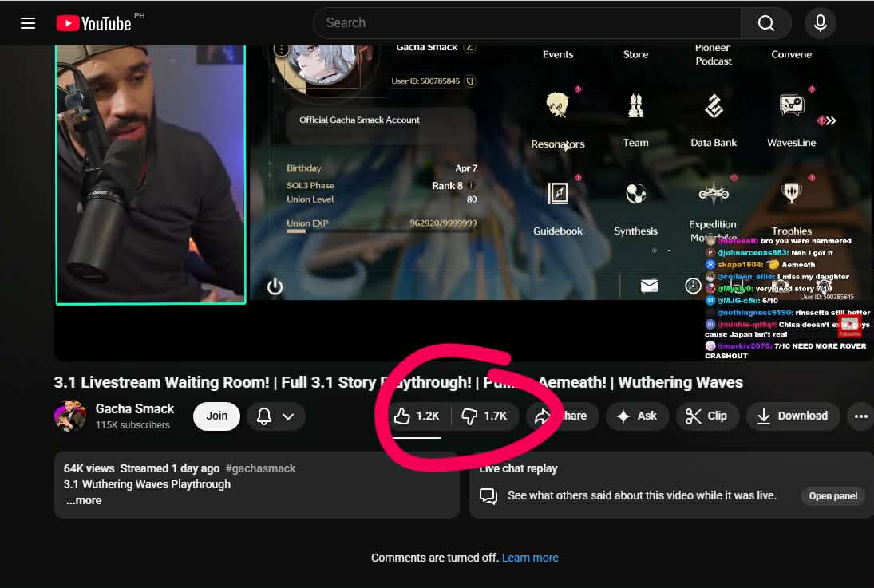Click the search magnifier button

pos(766,23)
